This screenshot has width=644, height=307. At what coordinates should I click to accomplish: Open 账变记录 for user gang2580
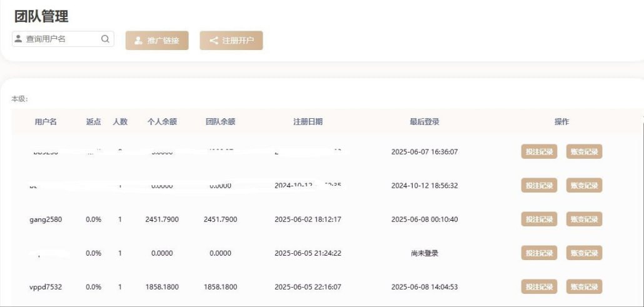point(584,219)
